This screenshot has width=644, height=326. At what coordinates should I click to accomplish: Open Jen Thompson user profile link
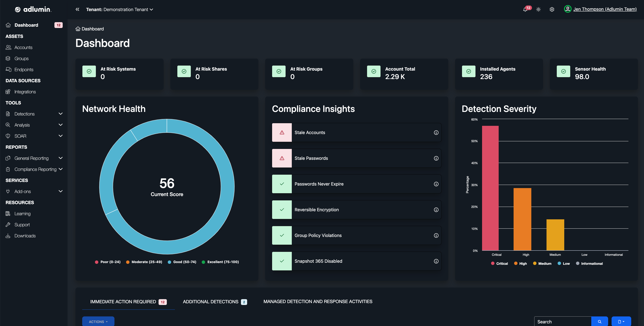(605, 9)
